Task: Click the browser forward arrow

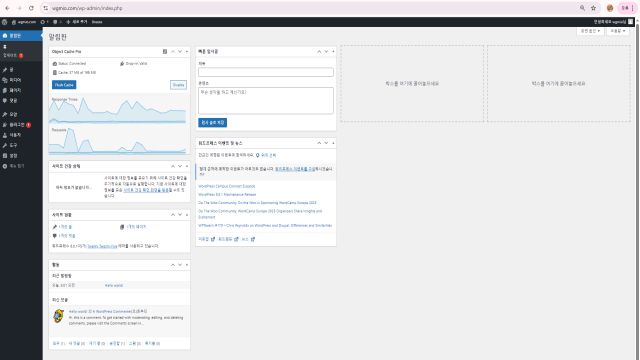Action: pyautogui.click(x=19, y=8)
